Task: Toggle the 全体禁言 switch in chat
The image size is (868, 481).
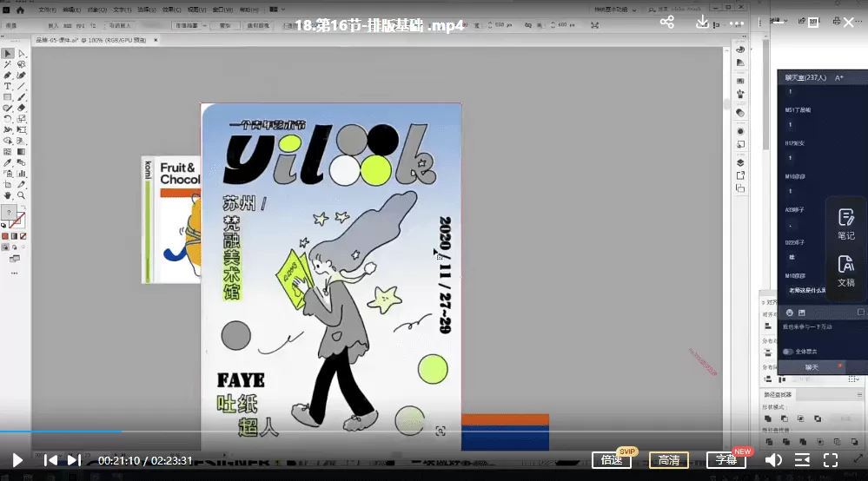Action: click(x=788, y=352)
